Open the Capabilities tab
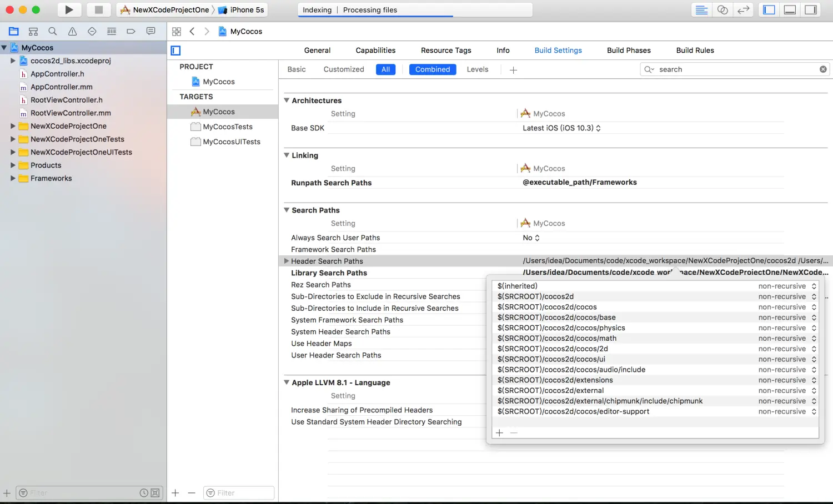The width and height of the screenshot is (833, 504). pos(375,51)
